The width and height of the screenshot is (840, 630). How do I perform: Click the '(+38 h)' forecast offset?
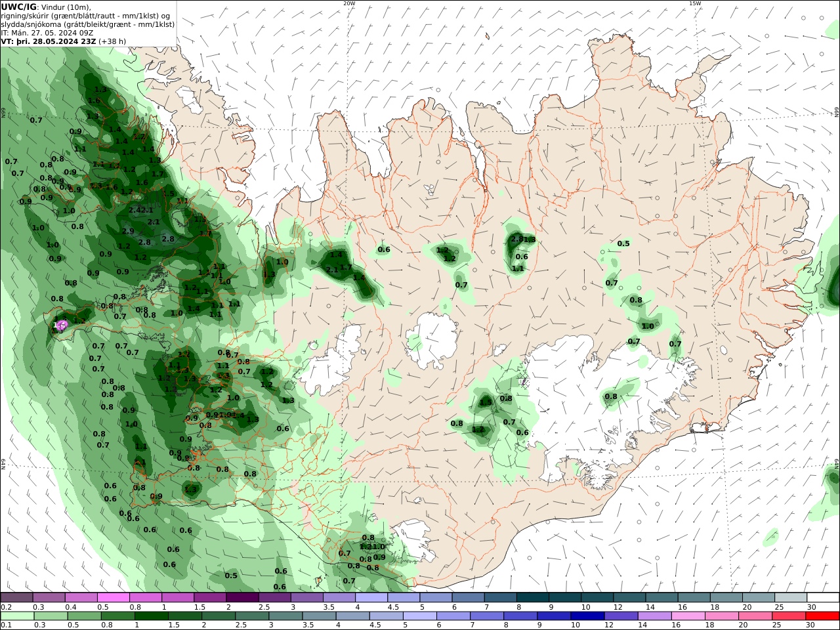point(112,41)
